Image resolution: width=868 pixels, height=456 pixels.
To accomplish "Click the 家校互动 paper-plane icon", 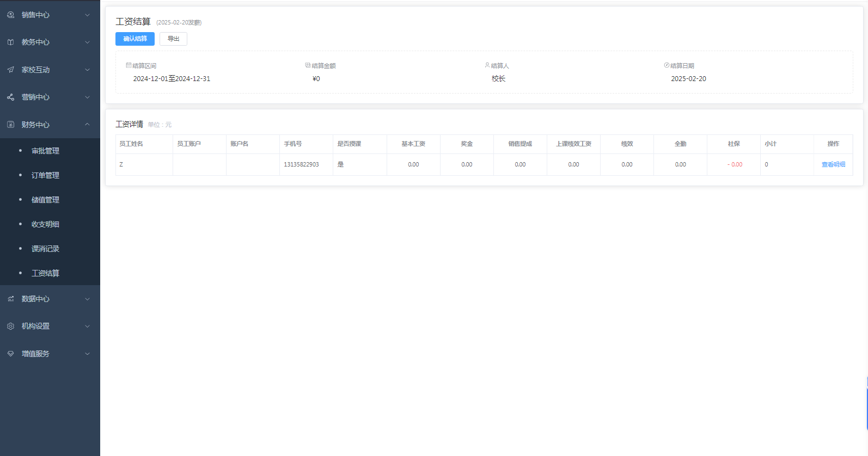I will click(11, 70).
